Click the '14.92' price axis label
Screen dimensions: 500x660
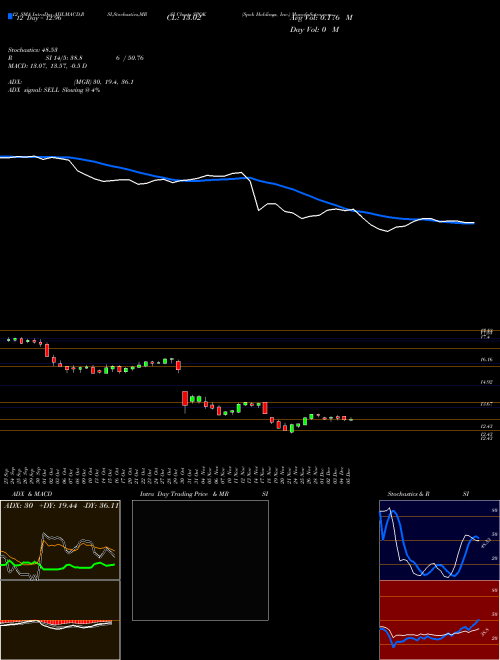(x=487, y=382)
